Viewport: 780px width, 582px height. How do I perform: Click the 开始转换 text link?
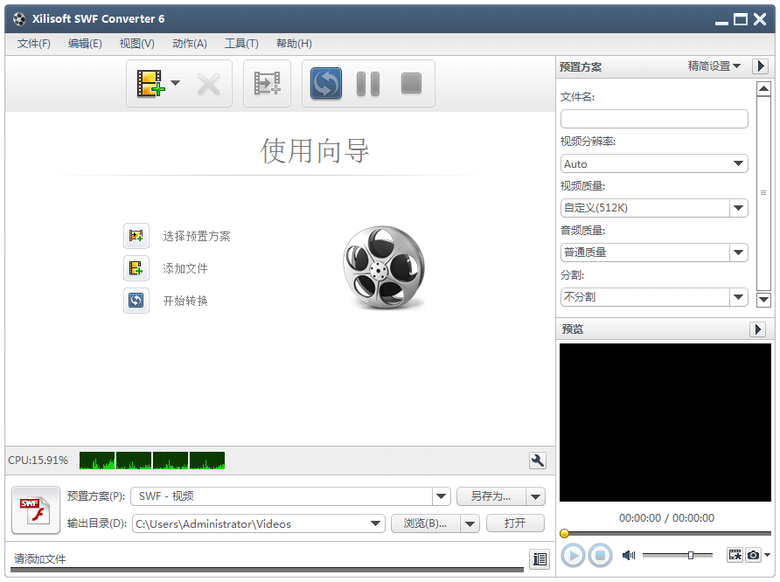(x=185, y=301)
